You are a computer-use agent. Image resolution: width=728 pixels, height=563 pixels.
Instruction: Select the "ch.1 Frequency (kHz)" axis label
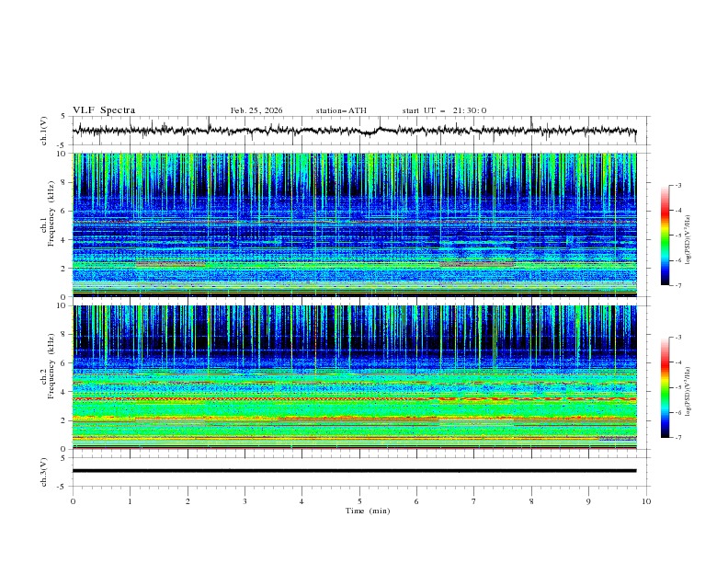48,214
